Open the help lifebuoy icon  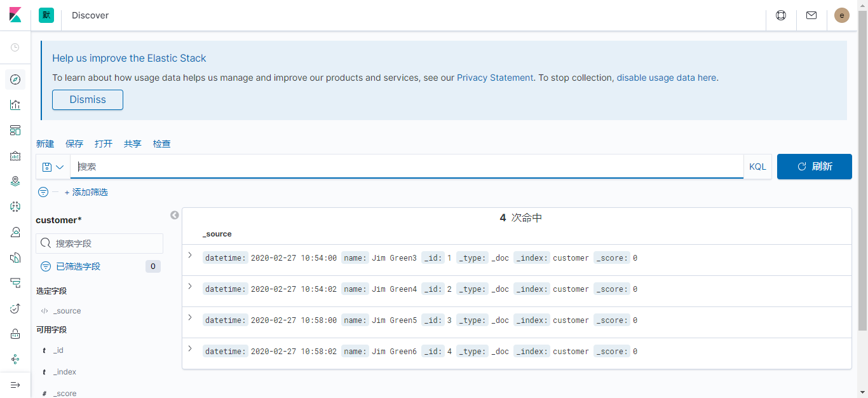(x=781, y=15)
